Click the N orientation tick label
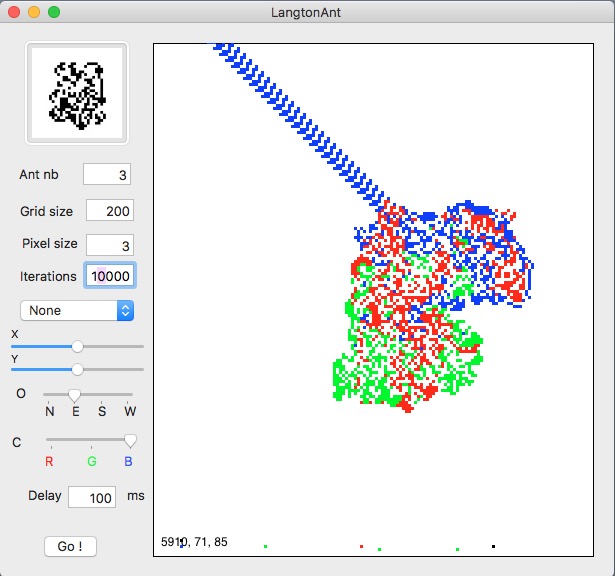The image size is (615, 576). (49, 411)
